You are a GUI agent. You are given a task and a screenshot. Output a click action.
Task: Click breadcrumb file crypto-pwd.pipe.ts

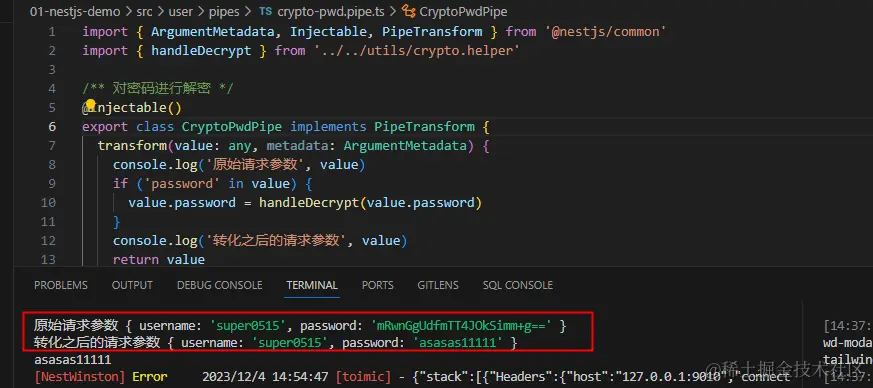(331, 11)
